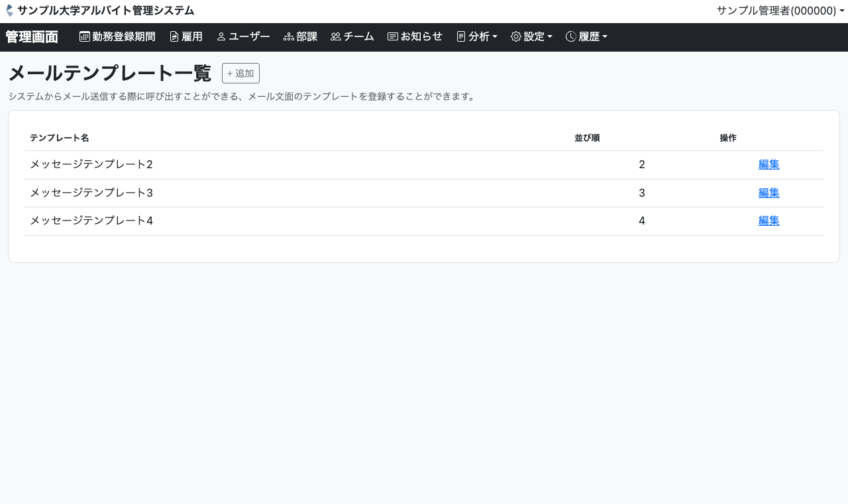Expand the 分析 dropdown menu
848x504 pixels.
pyautogui.click(x=477, y=37)
